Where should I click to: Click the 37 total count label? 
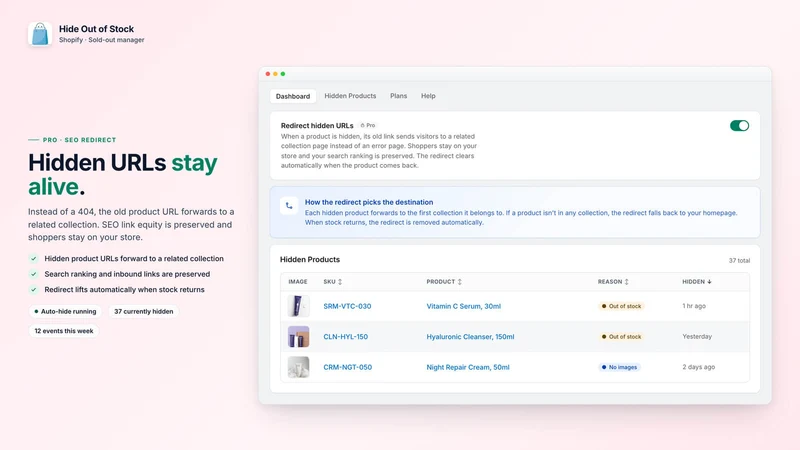739,261
